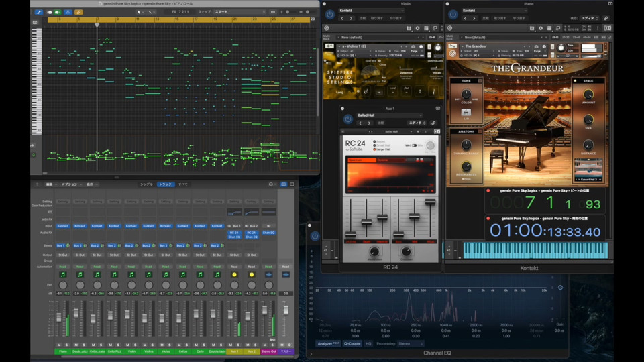This screenshot has height=362, width=644.
Task: Open the Concert Hall 3 space selector
Action: point(588,180)
